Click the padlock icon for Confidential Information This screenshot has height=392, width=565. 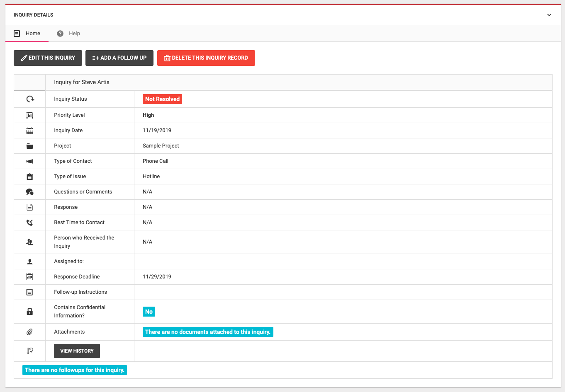30,312
